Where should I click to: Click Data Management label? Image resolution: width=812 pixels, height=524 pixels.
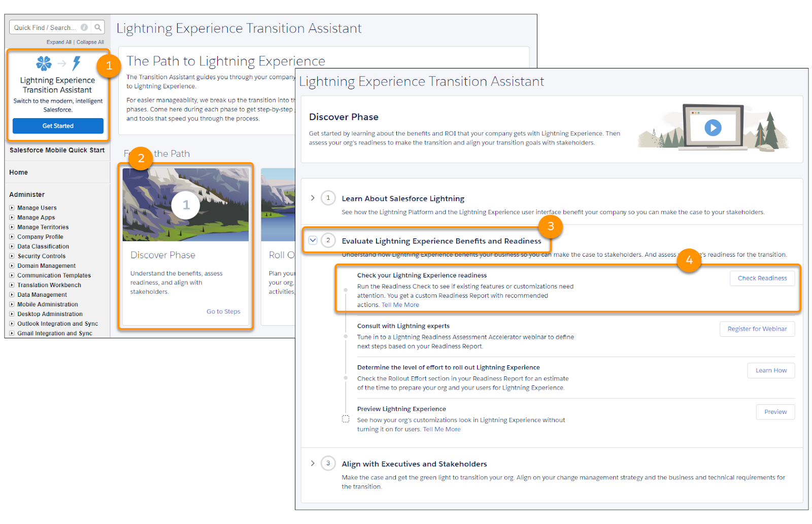point(42,295)
